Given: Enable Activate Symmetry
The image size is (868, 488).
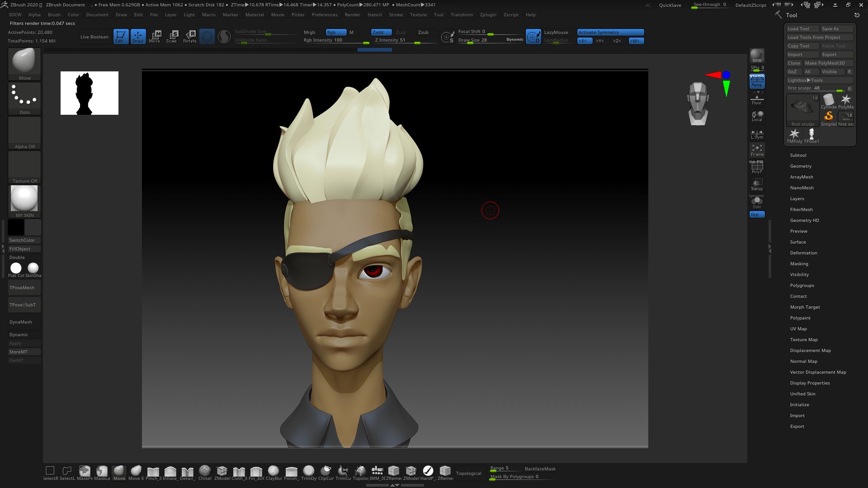Looking at the screenshot, I should (x=610, y=32).
